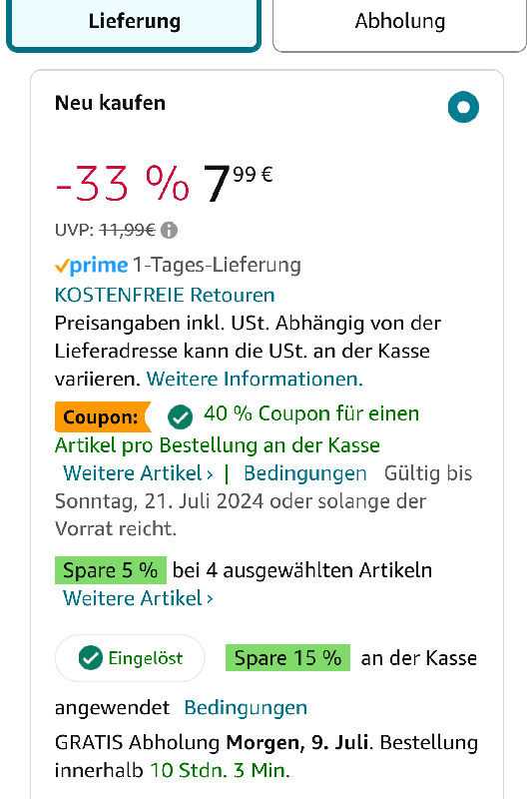The image size is (532, 799).
Task: Open Bedingungen link after angewendet
Action: click(x=246, y=708)
